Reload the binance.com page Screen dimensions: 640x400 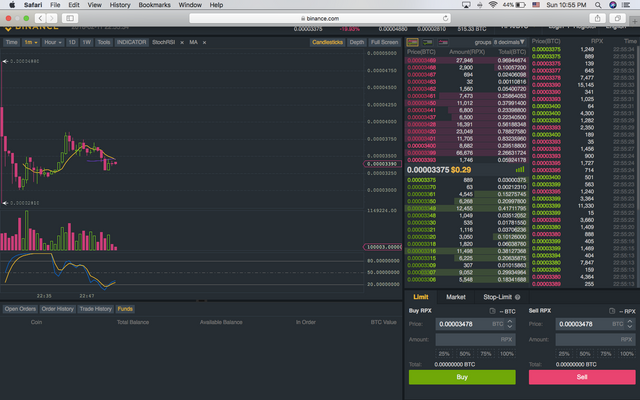click(445, 18)
